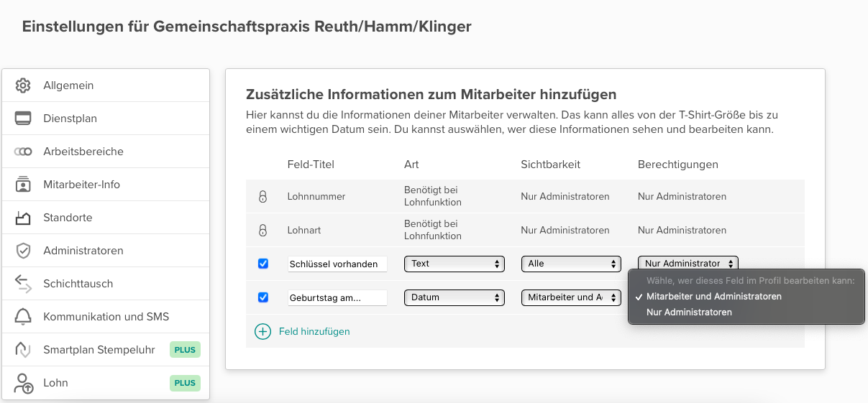Image resolution: width=868 pixels, height=403 pixels.
Task: Click the Sichtbarkeit column header
Action: coord(551,165)
